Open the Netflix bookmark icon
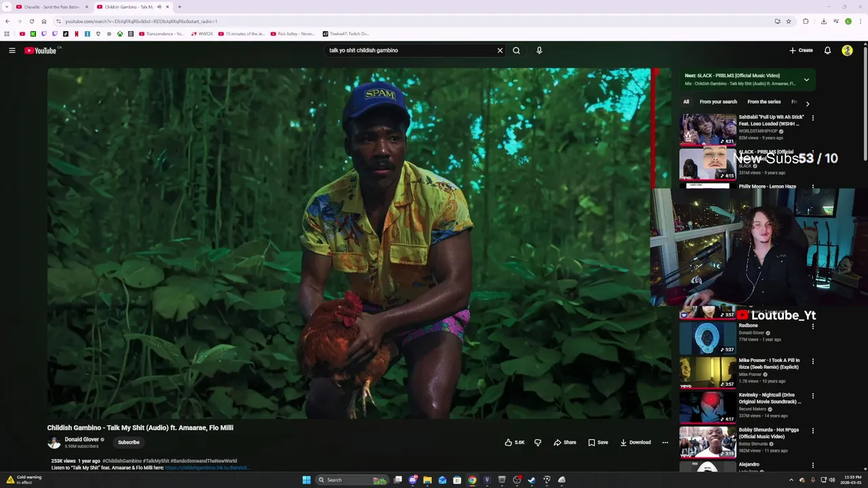 (77, 33)
